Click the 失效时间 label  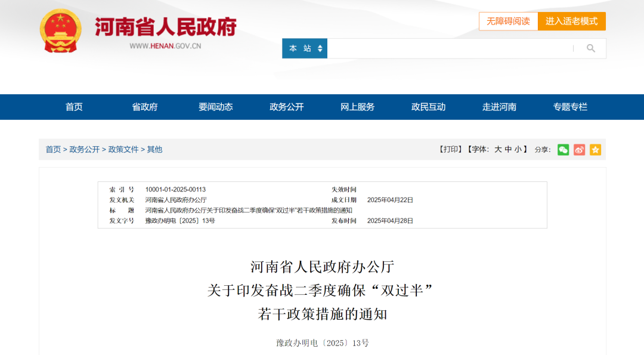pos(344,189)
